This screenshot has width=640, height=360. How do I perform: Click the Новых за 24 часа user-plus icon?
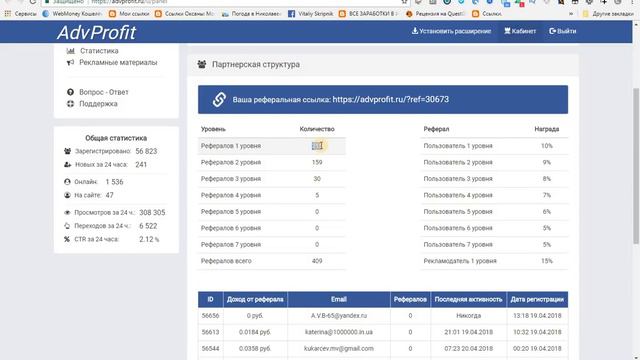click(68, 165)
